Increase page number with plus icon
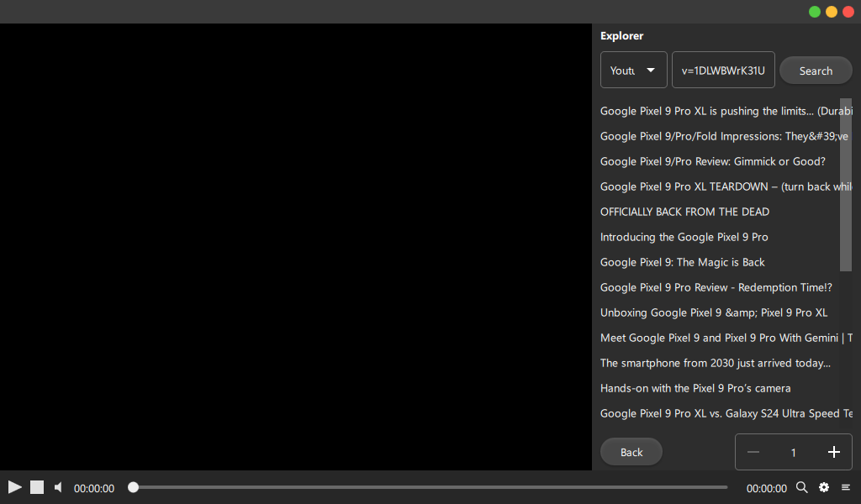Viewport: 861px width, 504px height. 833,453
